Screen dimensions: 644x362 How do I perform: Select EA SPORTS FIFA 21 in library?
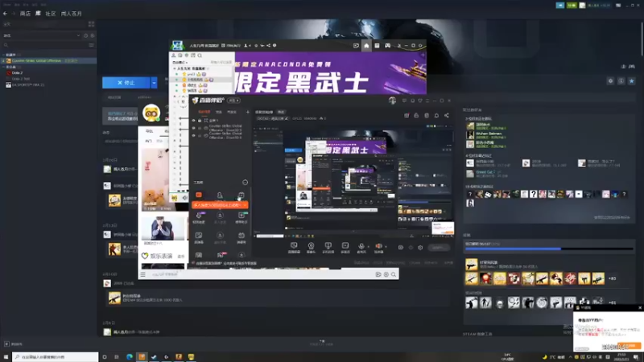(26, 85)
